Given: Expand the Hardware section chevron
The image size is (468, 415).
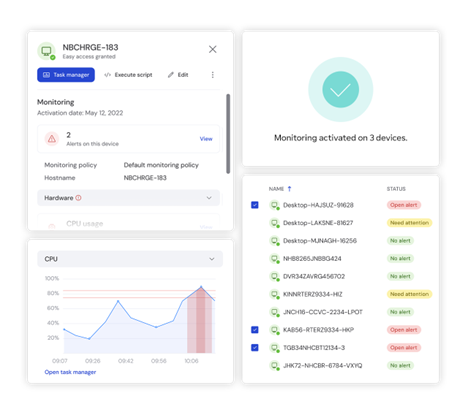Looking at the screenshot, I should click(x=209, y=198).
